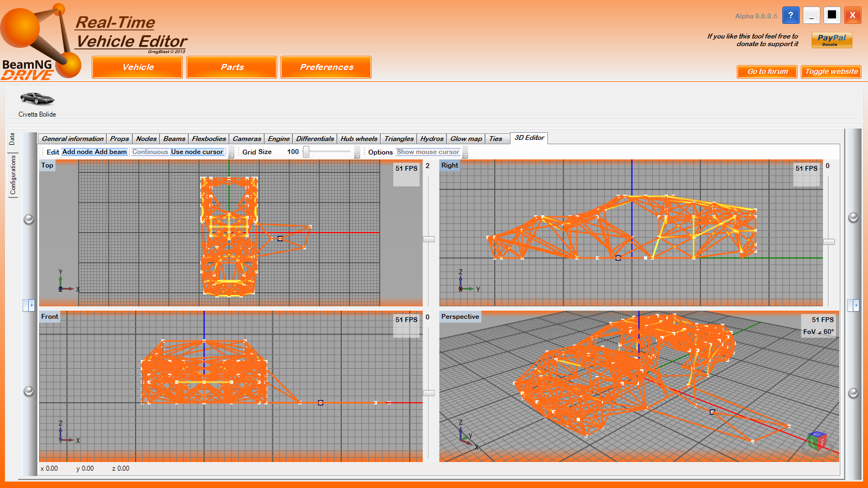868x488 pixels.
Task: Minimize the editor window
Action: (x=812, y=15)
